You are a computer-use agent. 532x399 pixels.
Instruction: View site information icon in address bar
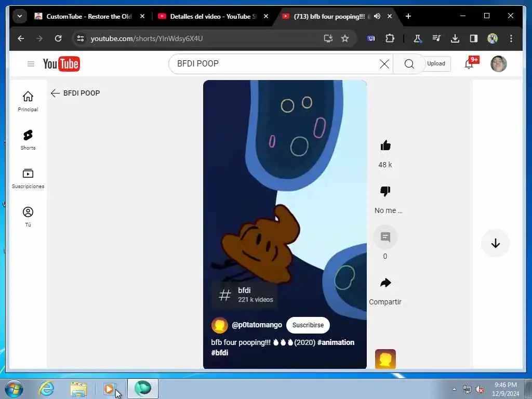coord(81,38)
